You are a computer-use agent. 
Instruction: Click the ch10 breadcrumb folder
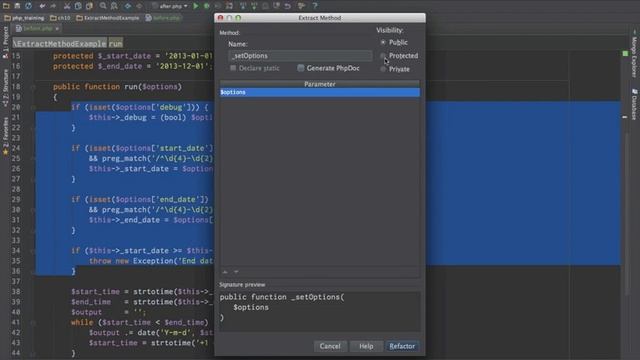[60, 18]
